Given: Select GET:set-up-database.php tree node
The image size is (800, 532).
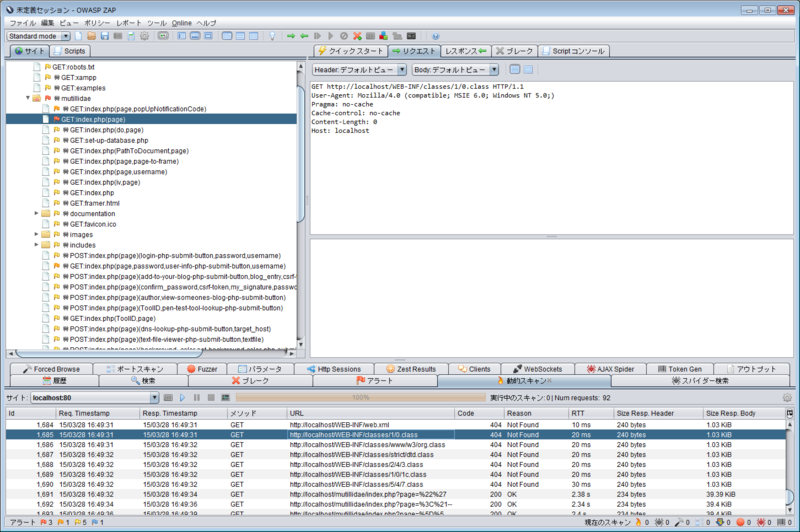Looking at the screenshot, I should point(109,140).
